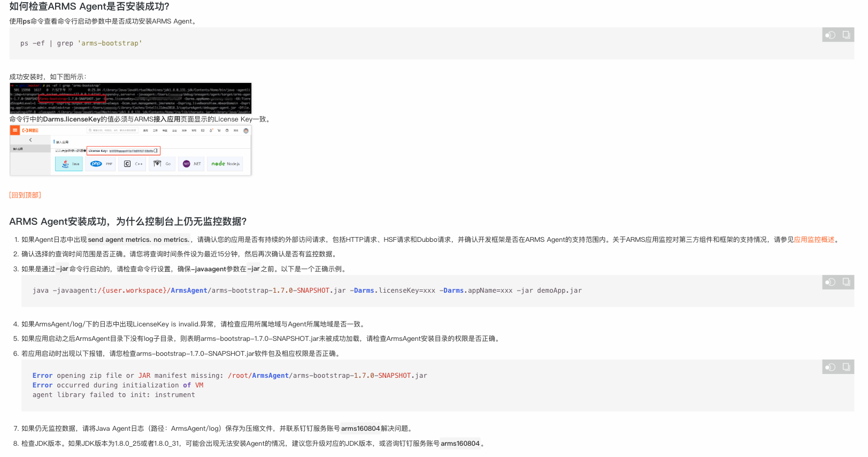The width and height of the screenshot is (868, 457).
Task: Click list item 2 about 最近15分钟 query range
Action: point(179,254)
